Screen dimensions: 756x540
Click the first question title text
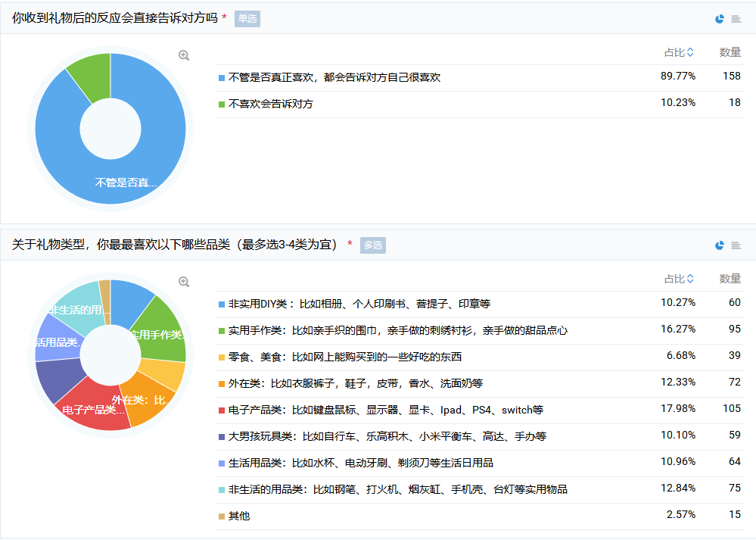click(115, 18)
